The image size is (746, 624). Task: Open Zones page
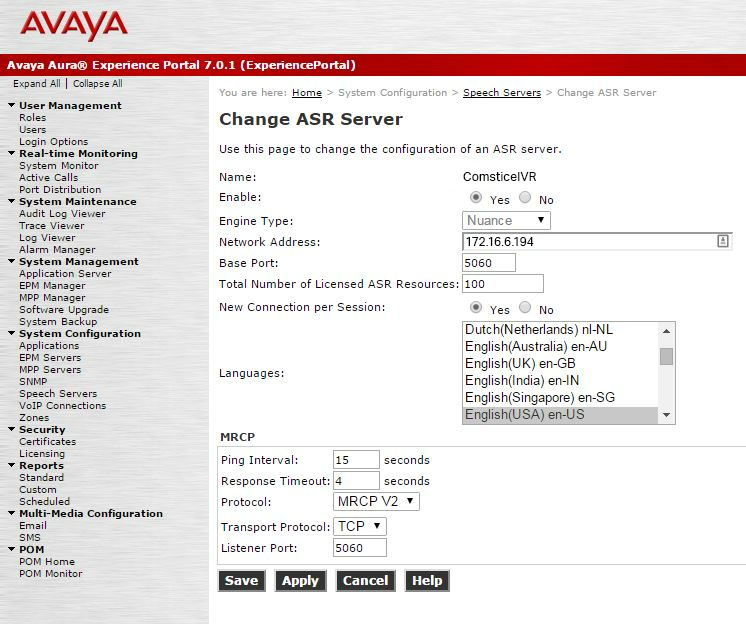pos(34,418)
